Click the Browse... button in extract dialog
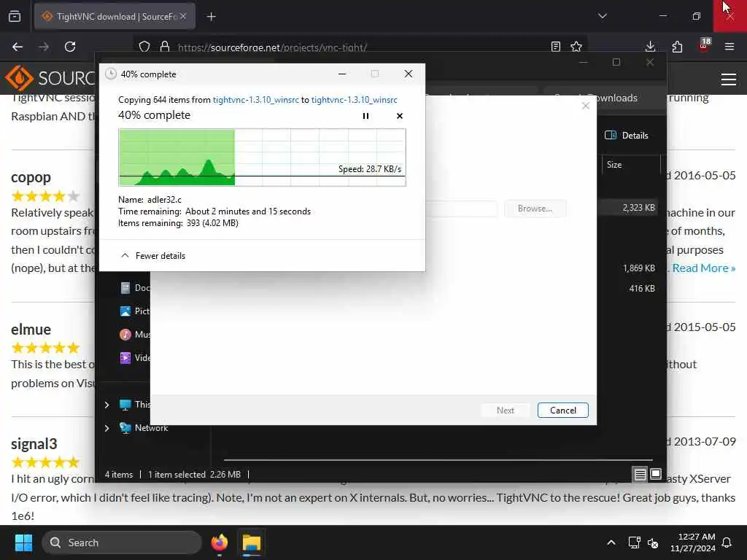 pos(535,209)
